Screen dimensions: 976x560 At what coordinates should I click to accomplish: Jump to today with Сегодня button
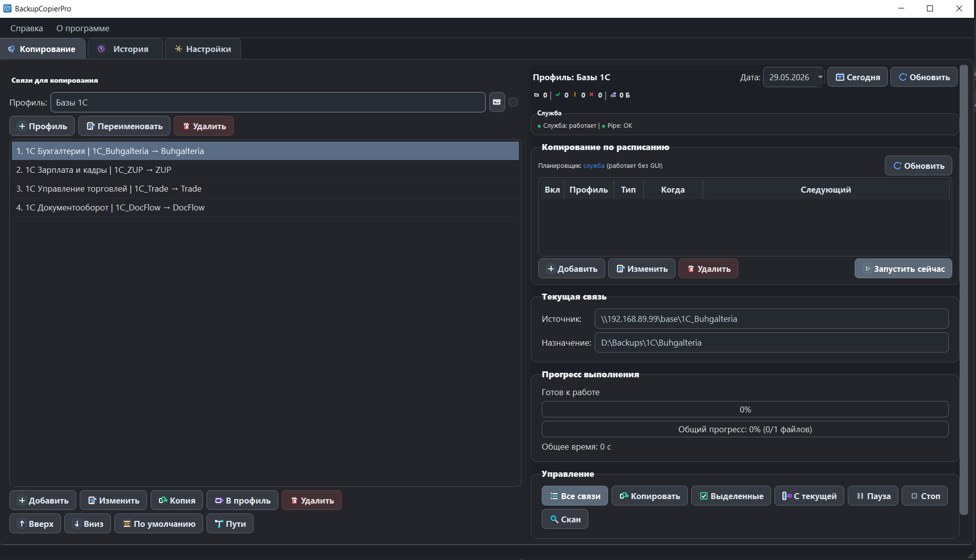858,77
